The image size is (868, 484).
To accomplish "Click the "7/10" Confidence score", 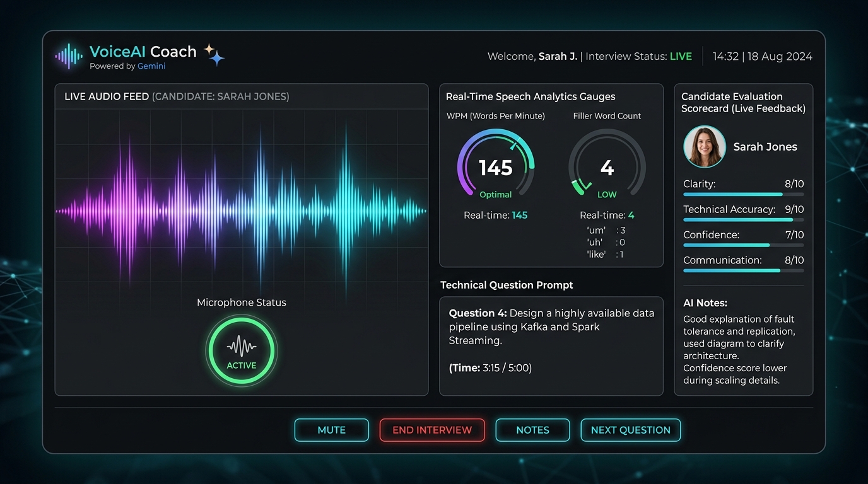I will pyautogui.click(x=794, y=234).
